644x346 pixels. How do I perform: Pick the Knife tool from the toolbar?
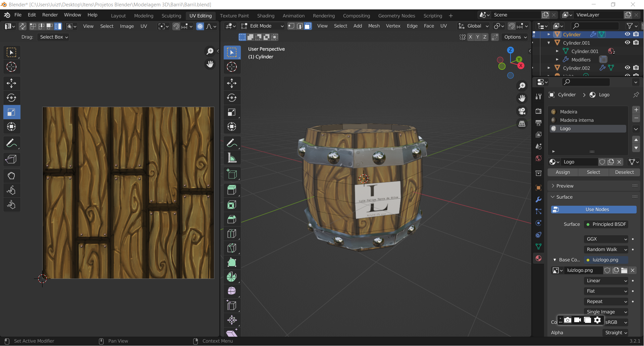tap(232, 248)
